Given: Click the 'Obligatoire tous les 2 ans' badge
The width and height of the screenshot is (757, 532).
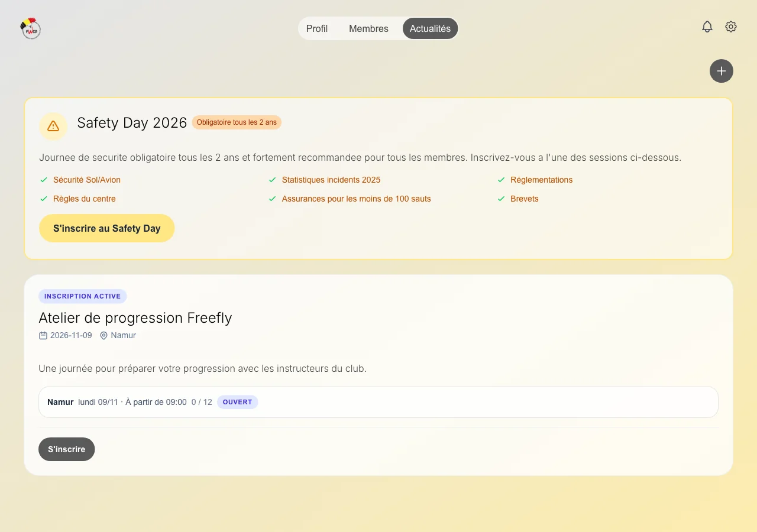Looking at the screenshot, I should (237, 122).
